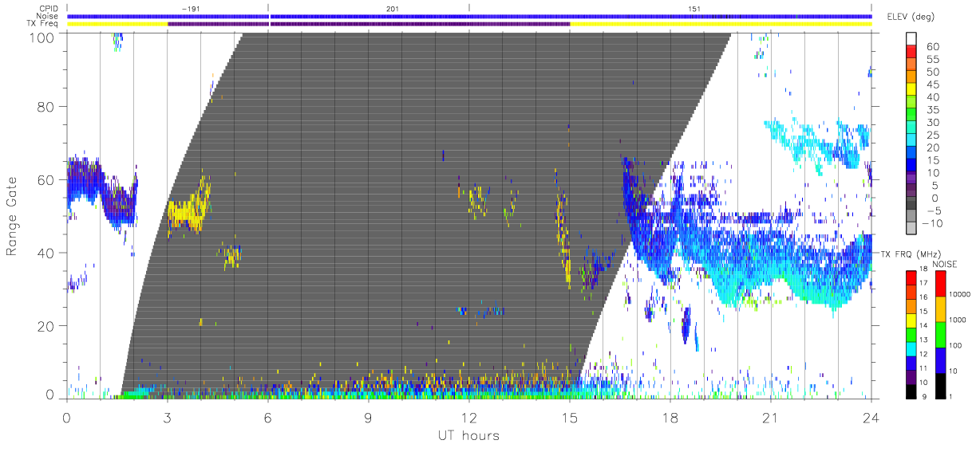The image size is (980, 452).
Task: Click ELEV colorbar label "-10"
Action: [x=931, y=223]
